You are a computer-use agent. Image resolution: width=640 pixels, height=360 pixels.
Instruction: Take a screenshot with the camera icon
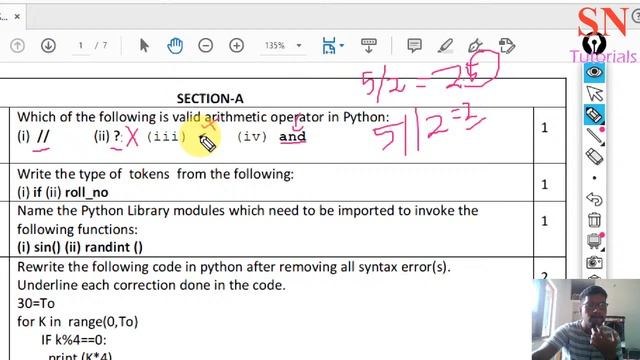594,262
